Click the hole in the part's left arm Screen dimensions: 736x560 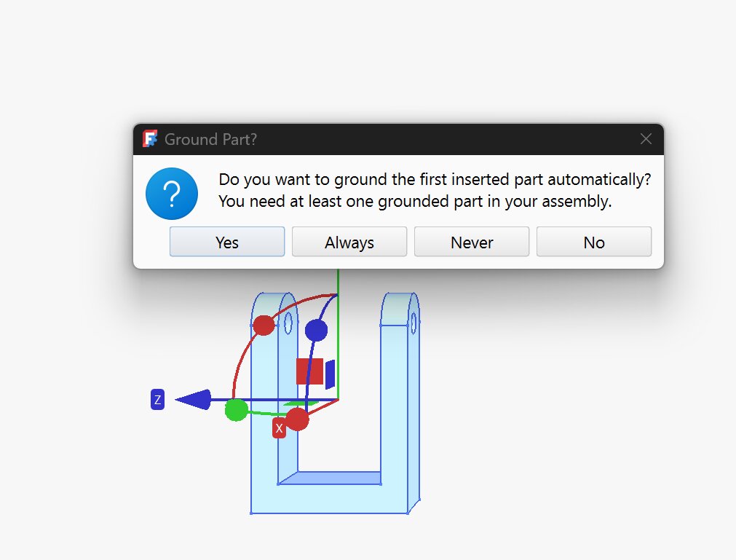coord(288,323)
